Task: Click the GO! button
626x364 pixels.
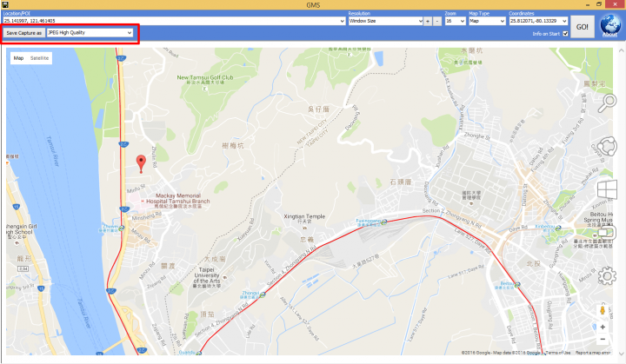Action: pyautogui.click(x=582, y=27)
